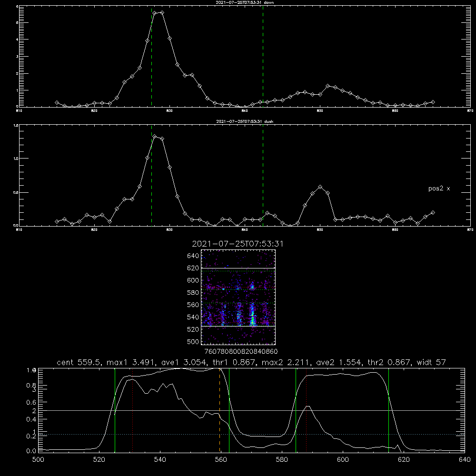This screenshot has height=476, width=476.
Task: Click the 870 x-axis label of dawn plot
Action: click(470, 111)
